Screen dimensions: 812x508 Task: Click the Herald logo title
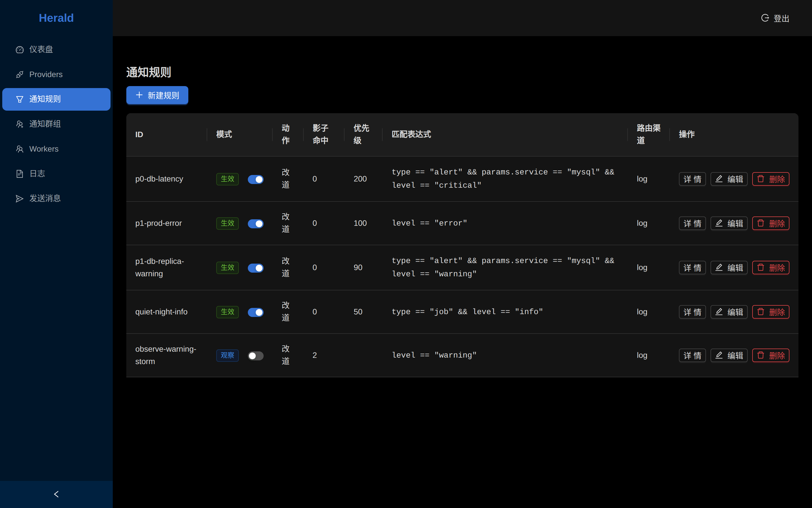(56, 18)
